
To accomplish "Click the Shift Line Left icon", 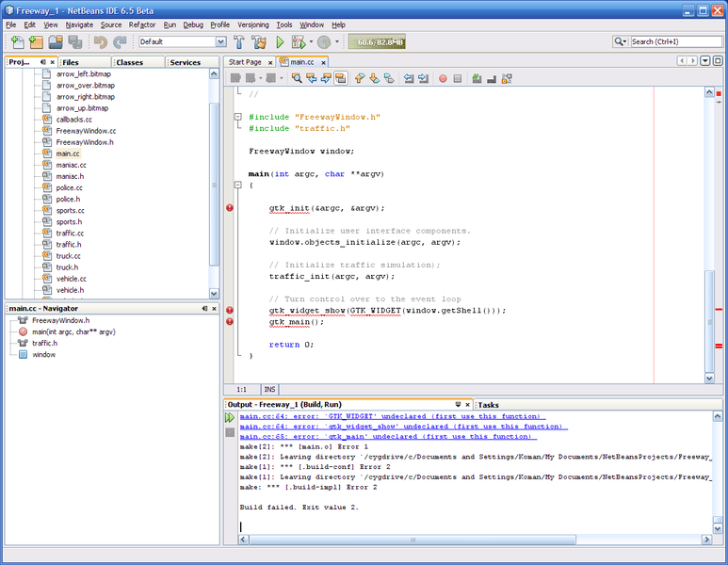I will tap(409, 78).
